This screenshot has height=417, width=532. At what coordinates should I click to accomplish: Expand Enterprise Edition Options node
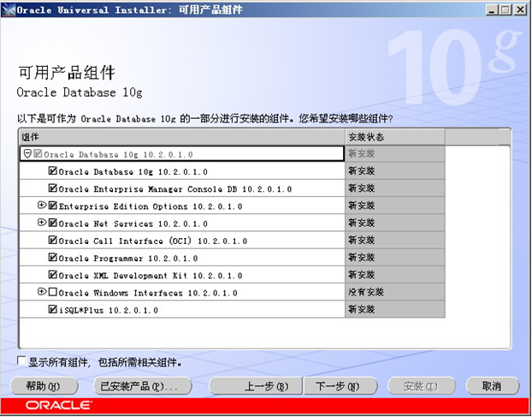(42, 206)
